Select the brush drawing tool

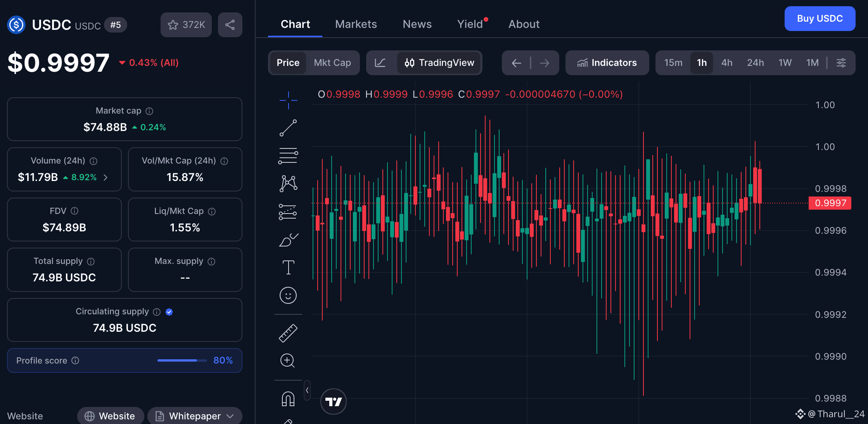click(x=288, y=240)
